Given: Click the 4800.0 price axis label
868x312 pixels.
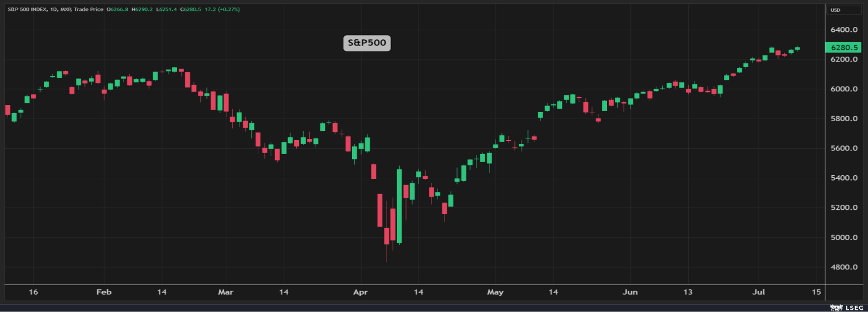Looking at the screenshot, I should coord(844,267).
